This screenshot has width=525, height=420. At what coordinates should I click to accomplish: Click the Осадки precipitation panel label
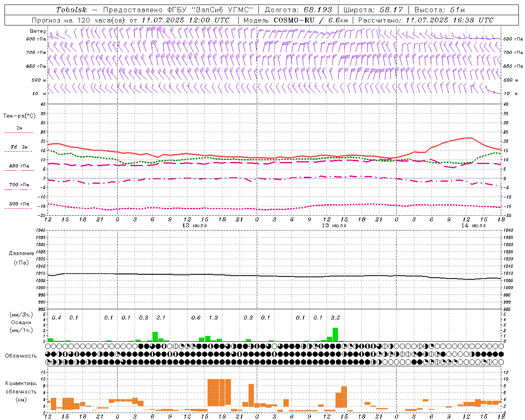coord(21,322)
